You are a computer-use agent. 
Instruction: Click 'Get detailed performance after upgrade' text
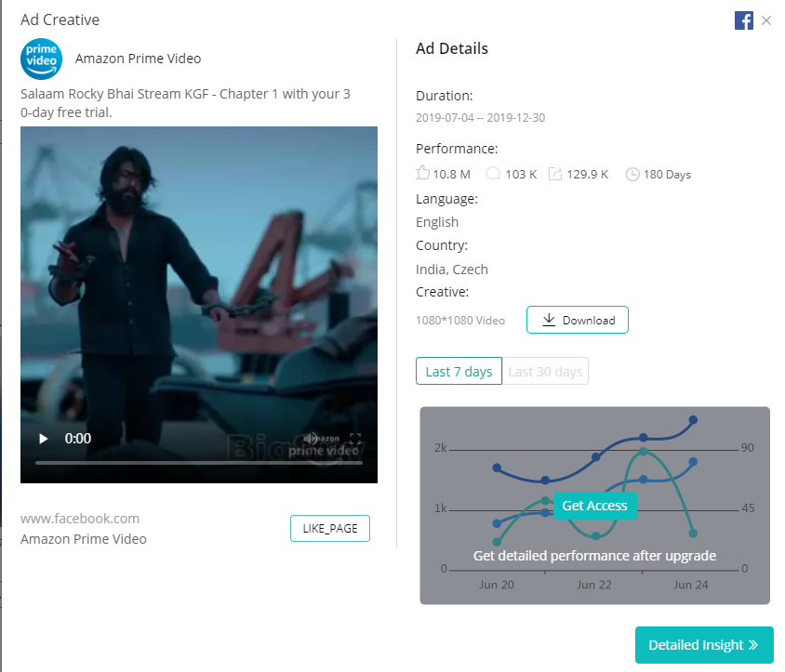pos(594,556)
